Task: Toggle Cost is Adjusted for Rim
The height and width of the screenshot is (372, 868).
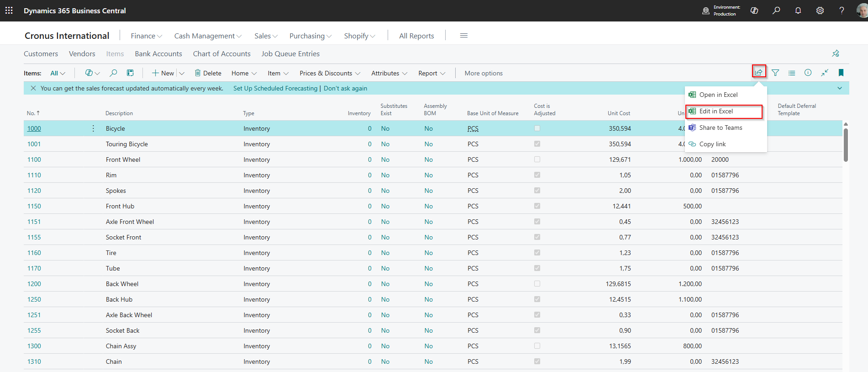Action: [x=537, y=175]
